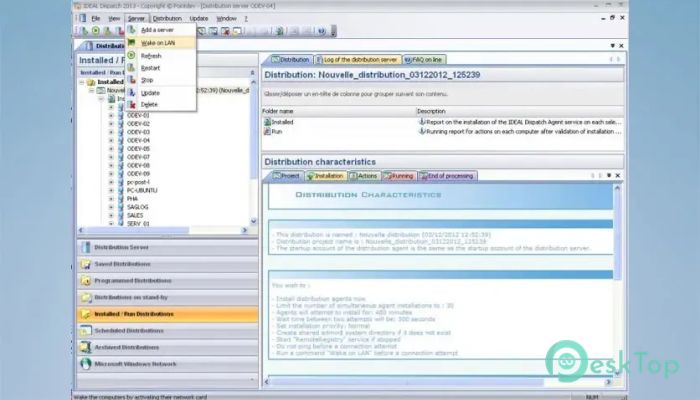The width and height of the screenshot is (700, 400).
Task: Switch to the Project tab
Action: click(x=286, y=176)
